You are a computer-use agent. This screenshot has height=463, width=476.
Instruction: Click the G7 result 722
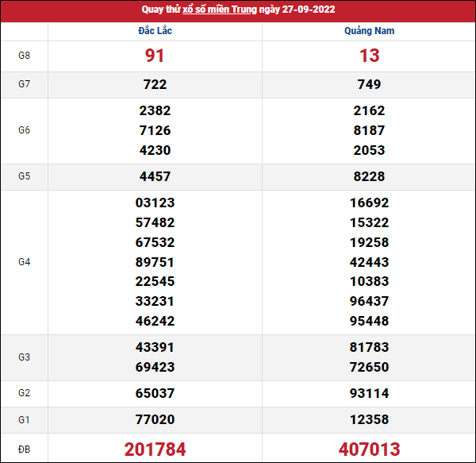(155, 84)
